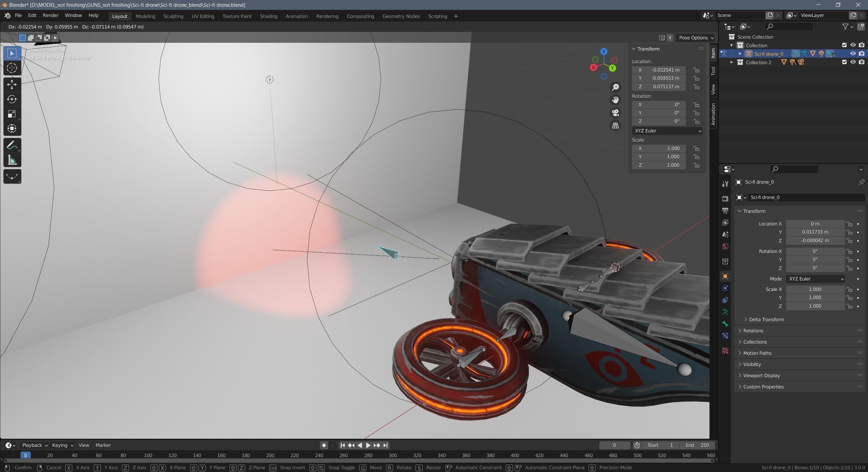Open the Bone Constraints properties tab
The image size is (868, 472).
(725, 335)
